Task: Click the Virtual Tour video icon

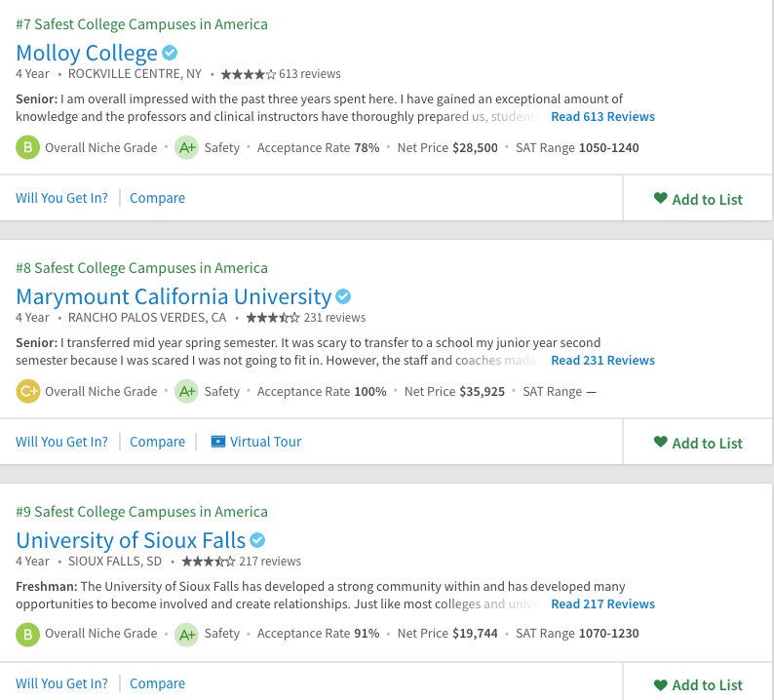Action: 217,442
